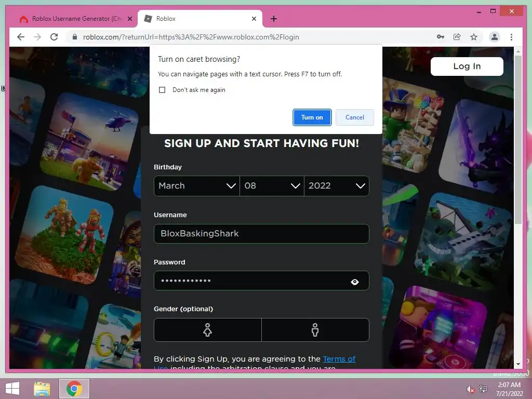The width and height of the screenshot is (532, 399).
Task: Open the Terms of Use link
Action: tap(339, 359)
